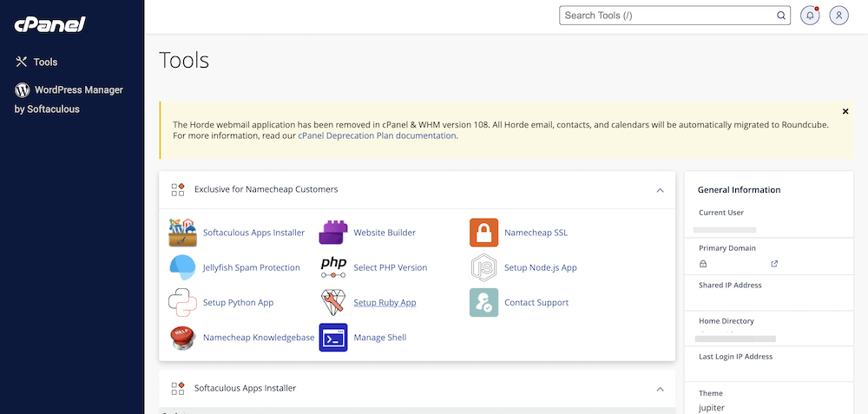Focus the Search Tools input field
Screen dimensions: 868x414
[x=674, y=16]
